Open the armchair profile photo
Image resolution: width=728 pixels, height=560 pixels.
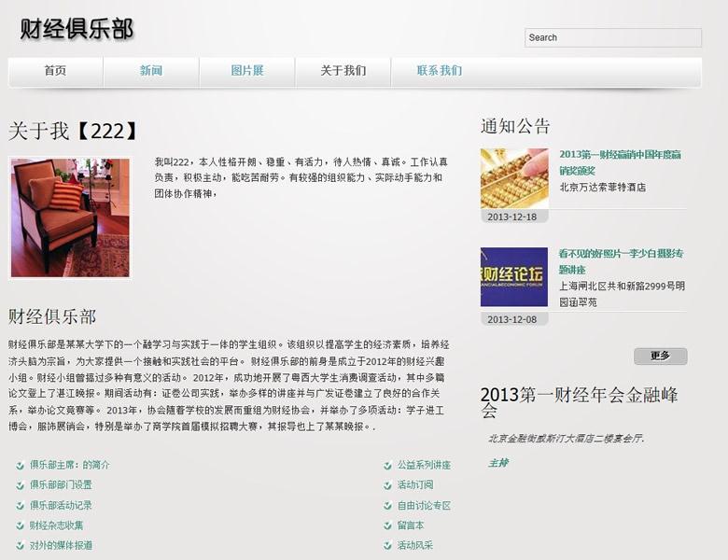point(70,218)
